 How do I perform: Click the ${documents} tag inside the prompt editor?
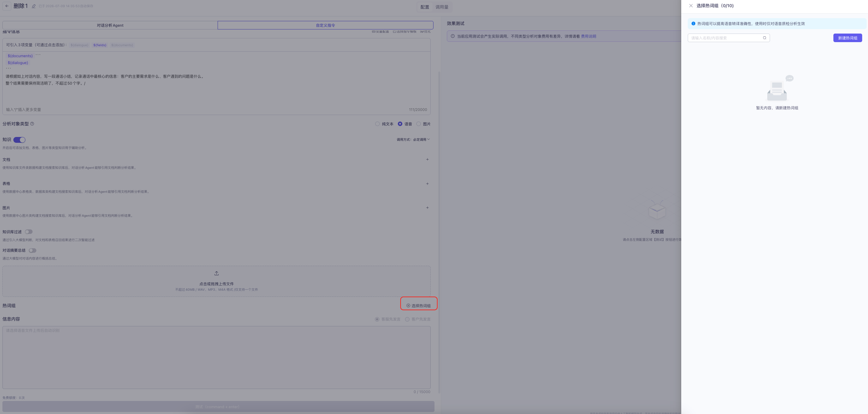[20, 56]
